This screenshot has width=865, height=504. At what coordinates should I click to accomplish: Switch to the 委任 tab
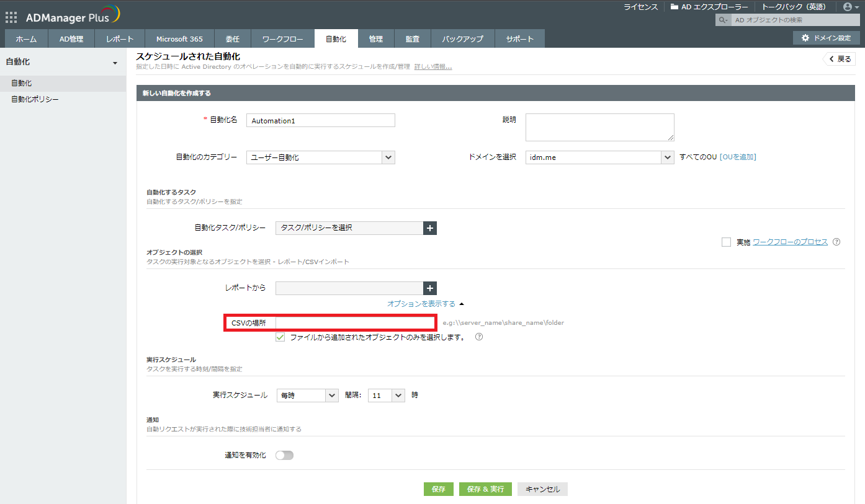(x=233, y=38)
